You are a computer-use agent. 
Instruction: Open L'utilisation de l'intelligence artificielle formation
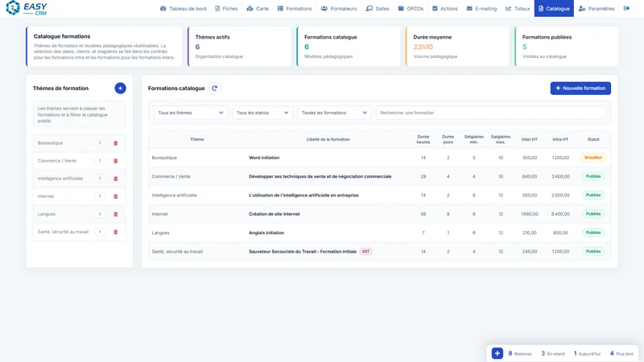(x=303, y=195)
